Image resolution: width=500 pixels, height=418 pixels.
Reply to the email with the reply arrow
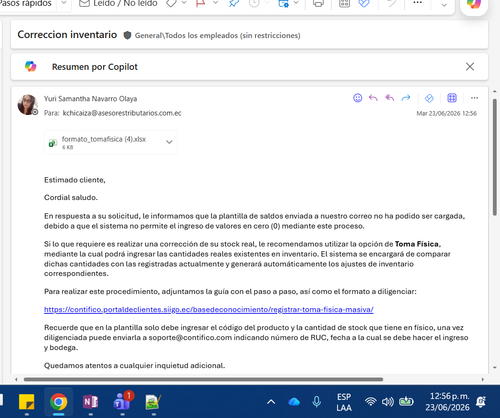[x=373, y=98]
